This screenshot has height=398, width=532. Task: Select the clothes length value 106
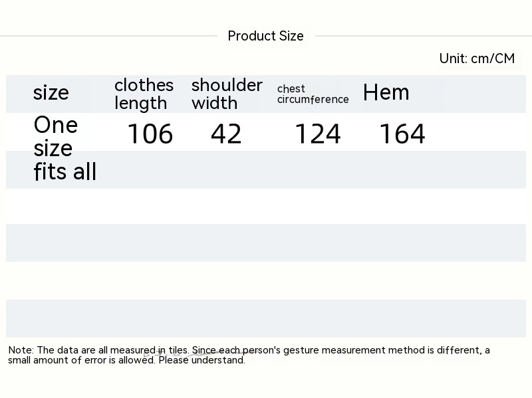150,134
